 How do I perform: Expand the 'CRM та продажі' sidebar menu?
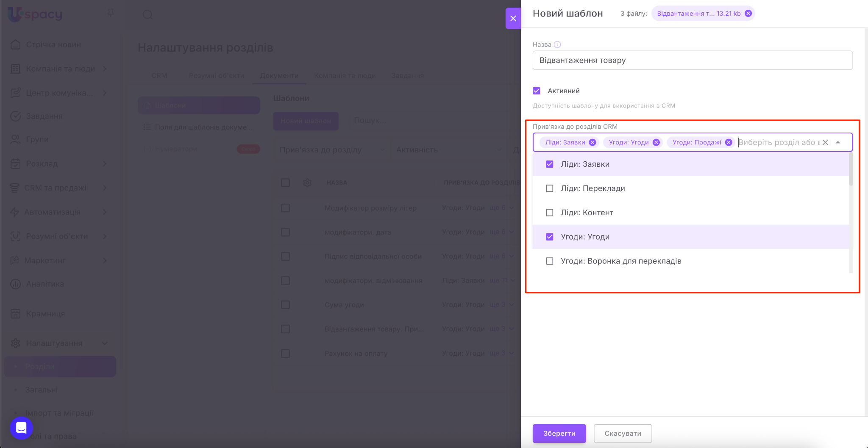pyautogui.click(x=55, y=188)
